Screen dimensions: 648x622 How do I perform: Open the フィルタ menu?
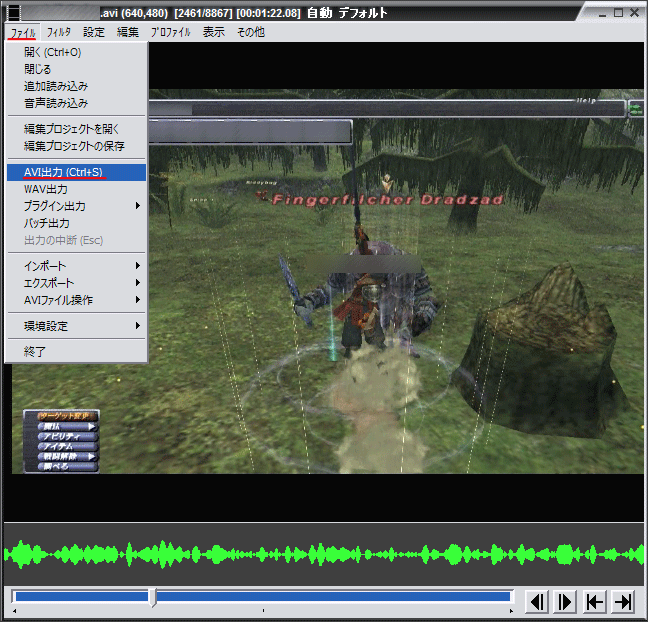pos(59,32)
